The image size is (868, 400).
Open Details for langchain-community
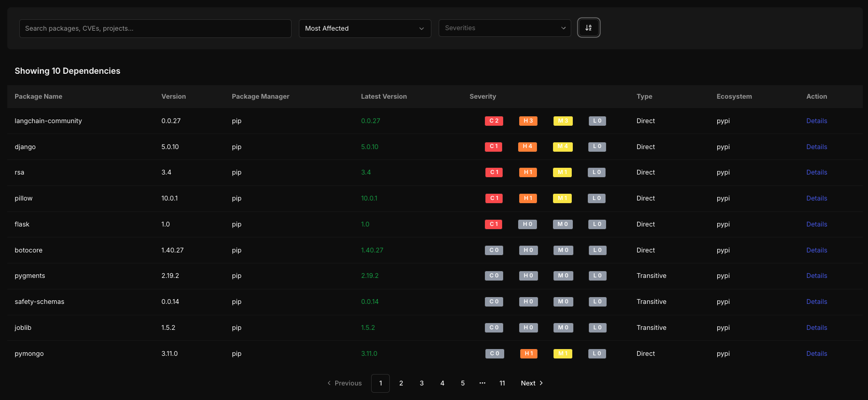point(817,121)
